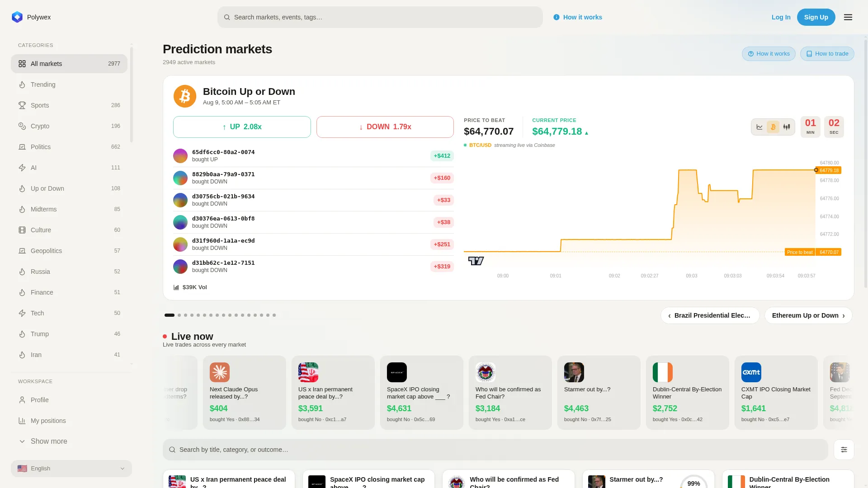
Task: Select All markets category
Action: pyautogui.click(x=69, y=64)
